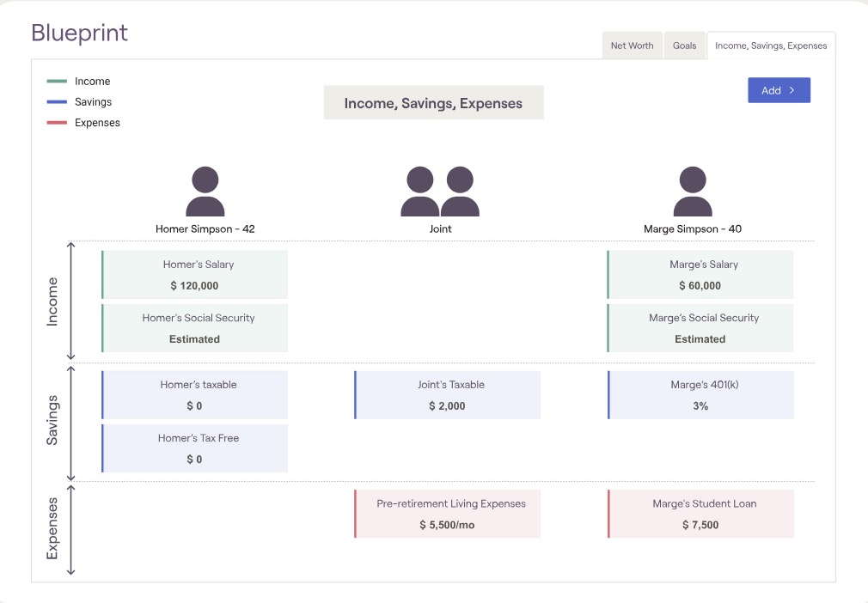Open the Goals tab
868x603 pixels.
tap(685, 46)
